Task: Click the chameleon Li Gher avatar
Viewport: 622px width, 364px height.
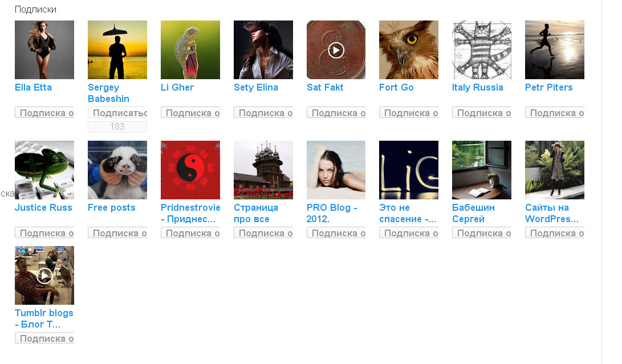Action: tap(190, 50)
